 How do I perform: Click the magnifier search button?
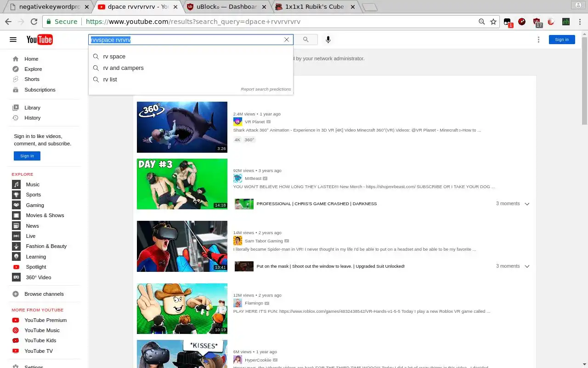[x=306, y=40]
